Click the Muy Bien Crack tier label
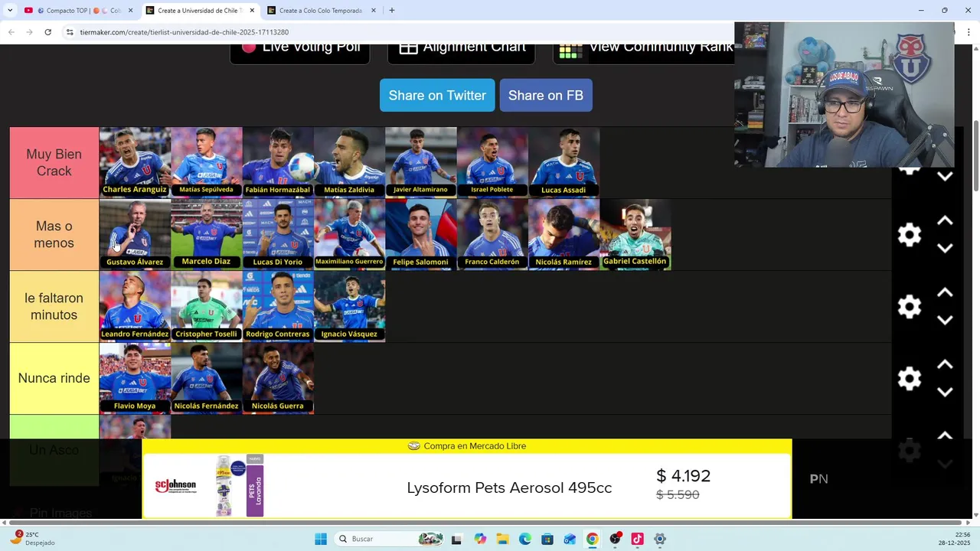The image size is (980, 551). [x=54, y=162]
